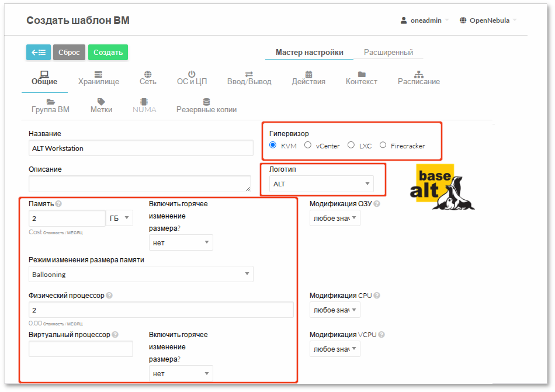Select the Мастер настройки tab
The width and height of the screenshot is (555, 392).
point(309,52)
